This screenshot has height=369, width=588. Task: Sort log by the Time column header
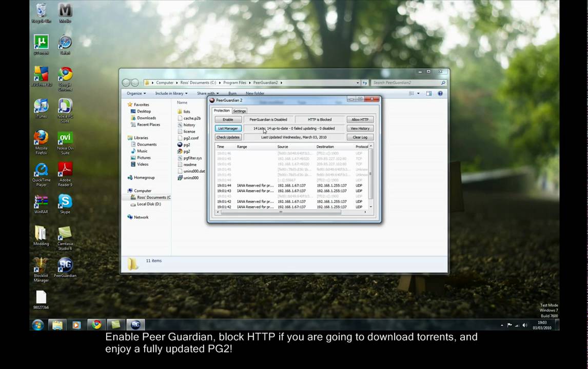click(225, 147)
